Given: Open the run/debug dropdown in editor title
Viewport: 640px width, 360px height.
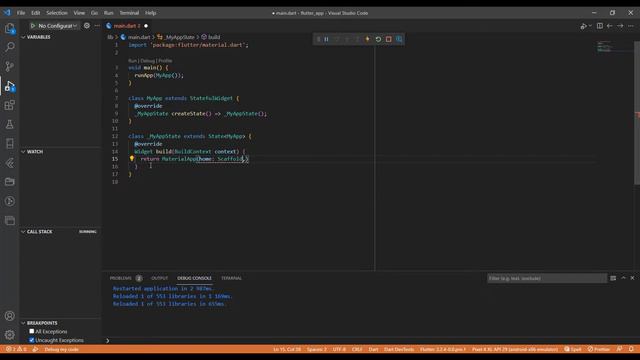Looking at the screenshot, I should tap(585, 26).
